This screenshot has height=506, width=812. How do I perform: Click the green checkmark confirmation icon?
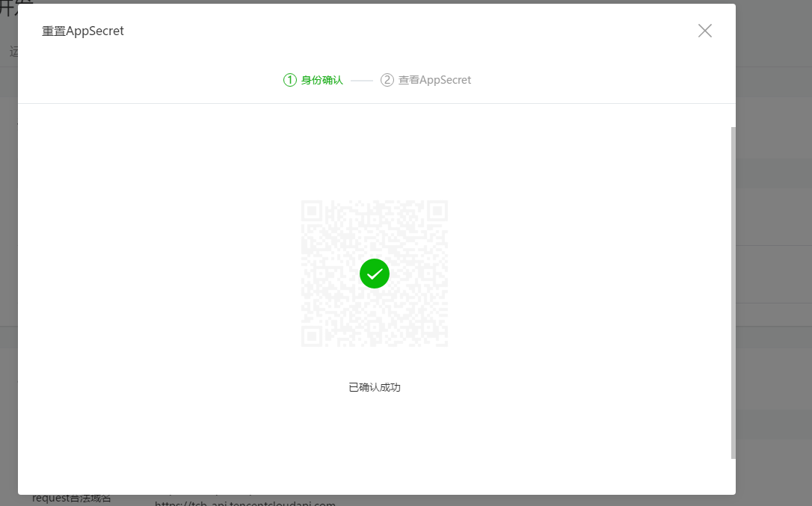tap(375, 274)
